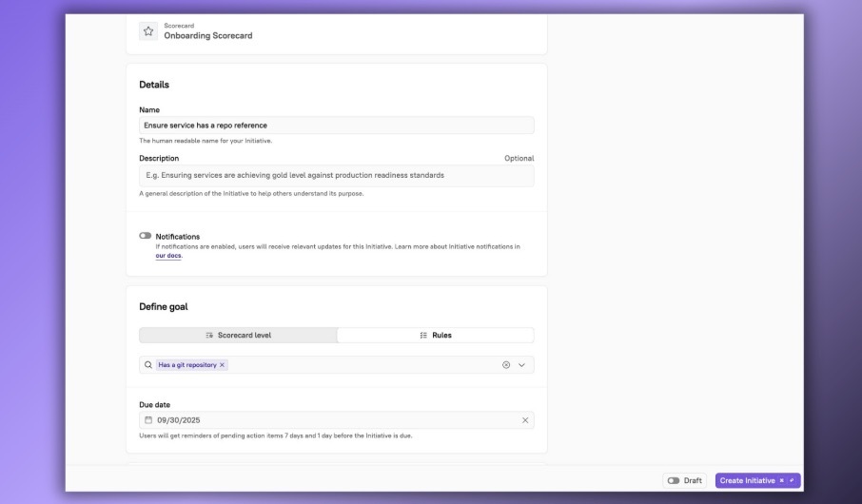Clear the due date with the X icon

point(524,420)
